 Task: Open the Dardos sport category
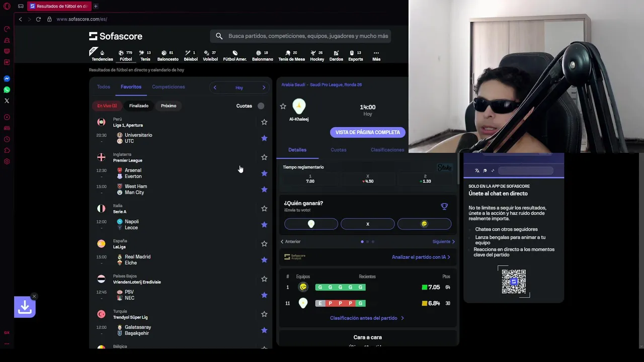[x=336, y=55]
